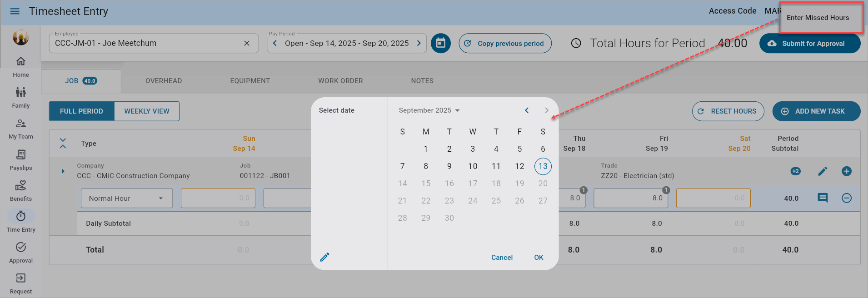This screenshot has width=868, height=298.
Task: Click the Fri Sep 19 note badge
Action: pyautogui.click(x=666, y=190)
